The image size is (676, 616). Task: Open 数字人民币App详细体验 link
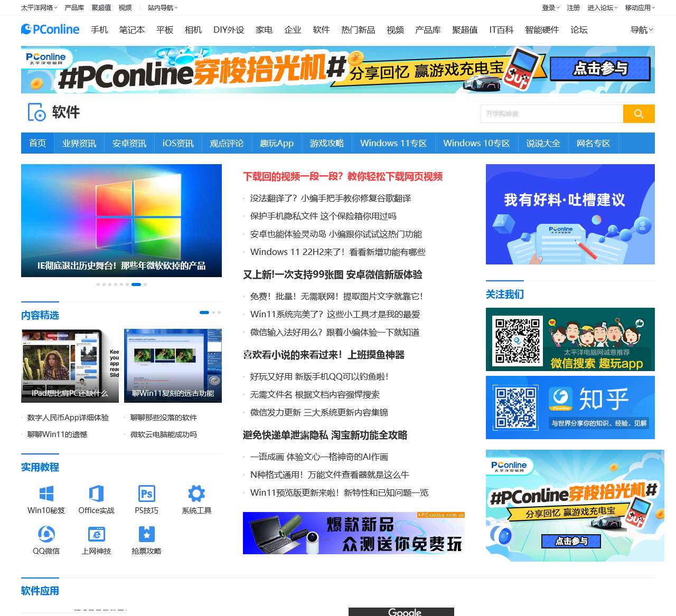point(68,418)
